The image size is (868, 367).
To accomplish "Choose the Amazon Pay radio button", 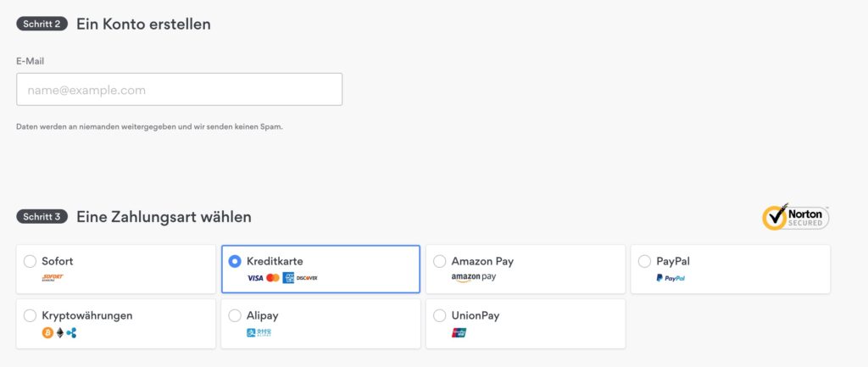I will click(x=440, y=261).
